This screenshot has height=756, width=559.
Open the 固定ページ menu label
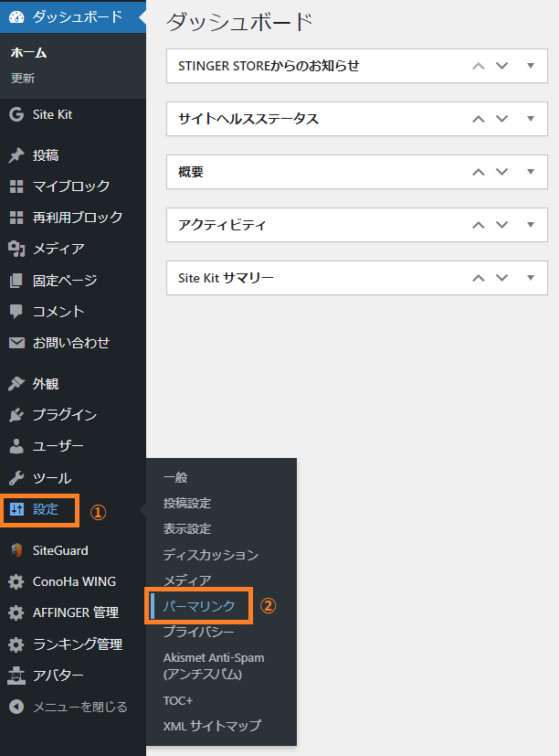coord(65,280)
